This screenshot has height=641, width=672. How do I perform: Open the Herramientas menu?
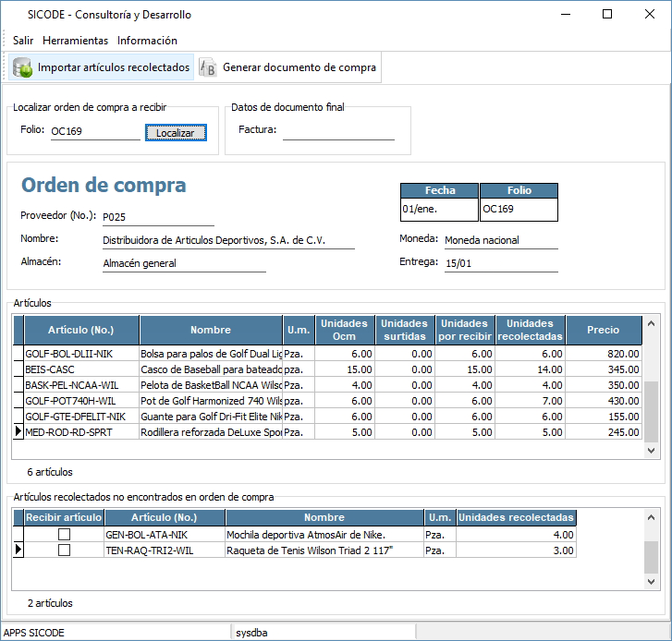point(75,41)
